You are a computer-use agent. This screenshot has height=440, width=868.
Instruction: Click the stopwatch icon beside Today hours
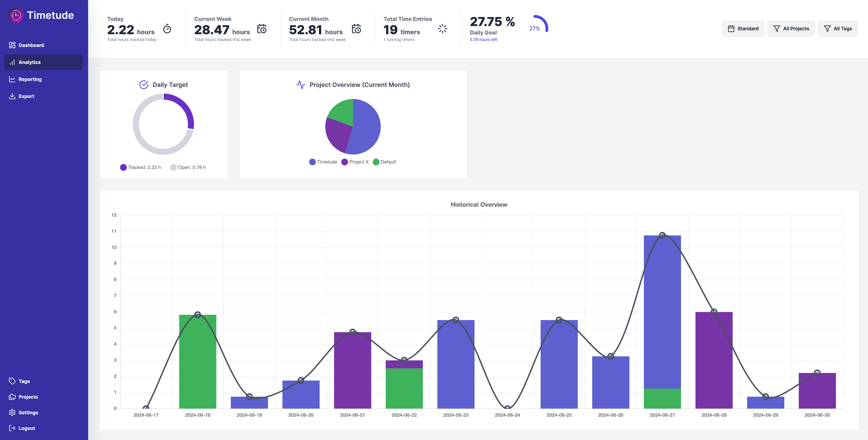(167, 29)
